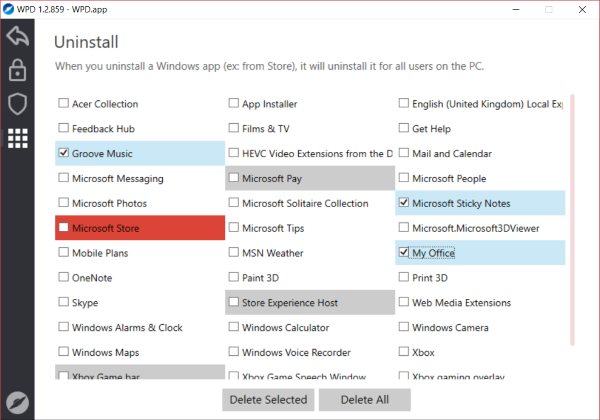The width and height of the screenshot is (600, 420).
Task: Tick the Skype checkbox
Action: 64,302
